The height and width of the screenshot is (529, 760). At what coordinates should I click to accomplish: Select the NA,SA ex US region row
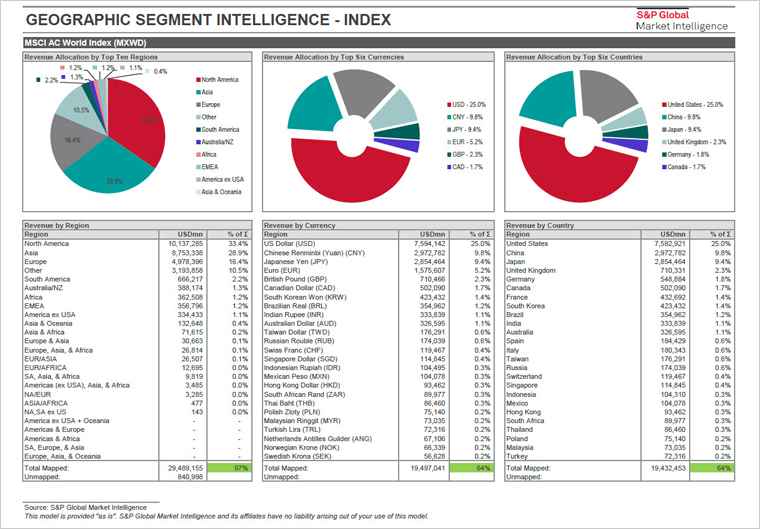pos(137,412)
